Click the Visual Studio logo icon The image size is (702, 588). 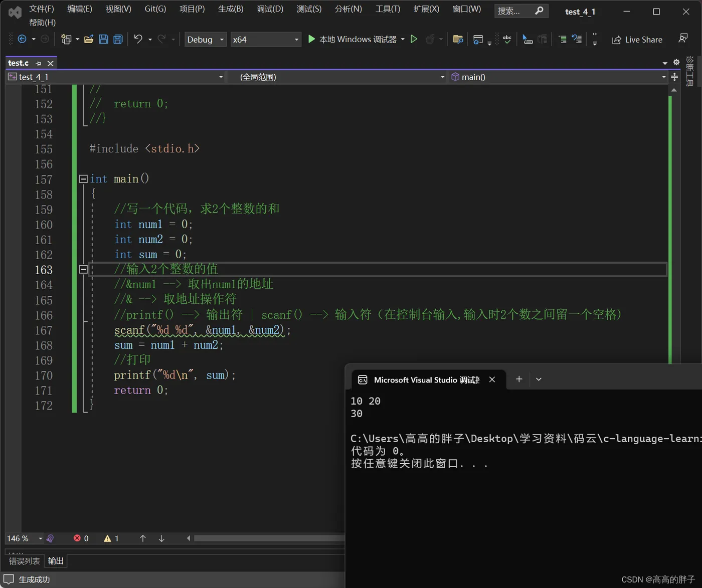(15, 12)
